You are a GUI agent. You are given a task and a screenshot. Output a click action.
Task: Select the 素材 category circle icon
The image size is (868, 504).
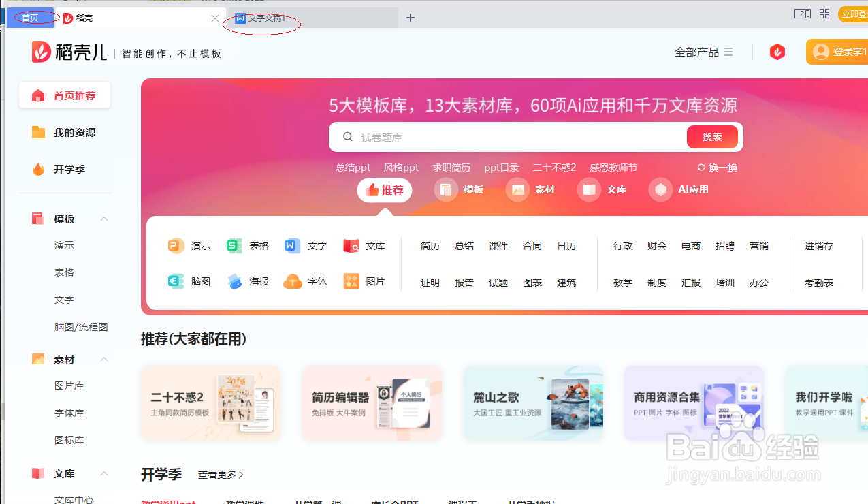[x=517, y=189]
